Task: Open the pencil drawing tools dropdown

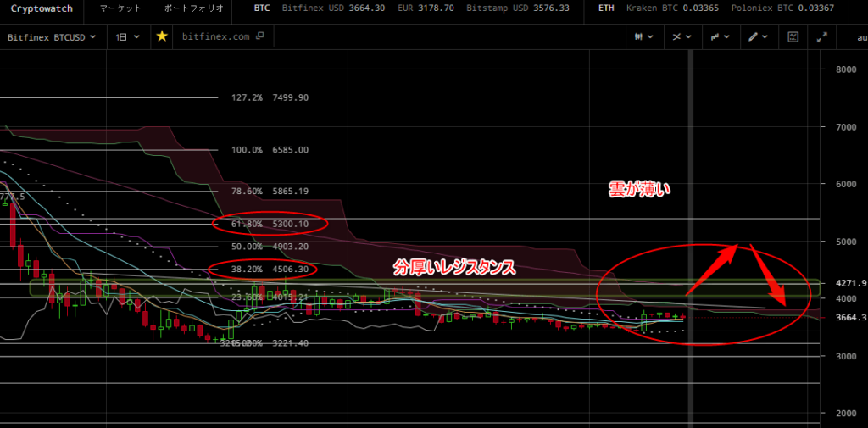Action: pos(759,37)
